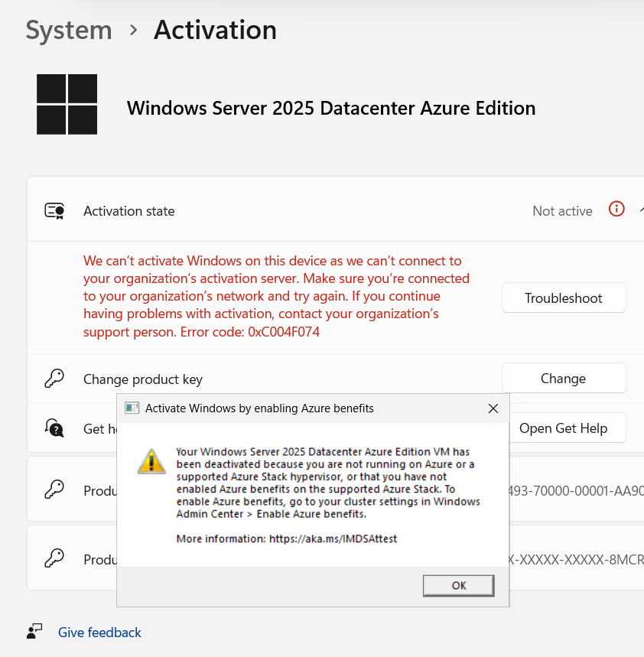The height and width of the screenshot is (657, 644).
Task: Click the Windows Server 2025 Datacenter Azure Edition title
Action: tap(331, 108)
